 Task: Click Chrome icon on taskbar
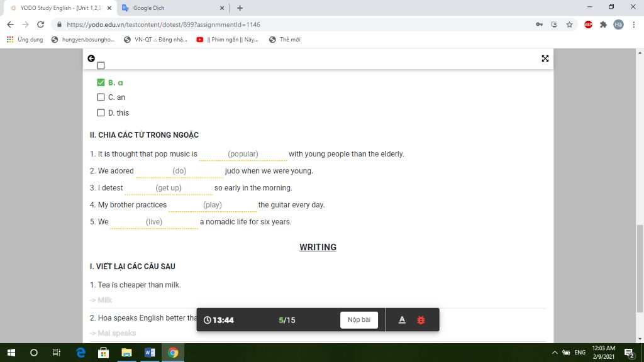(173, 353)
